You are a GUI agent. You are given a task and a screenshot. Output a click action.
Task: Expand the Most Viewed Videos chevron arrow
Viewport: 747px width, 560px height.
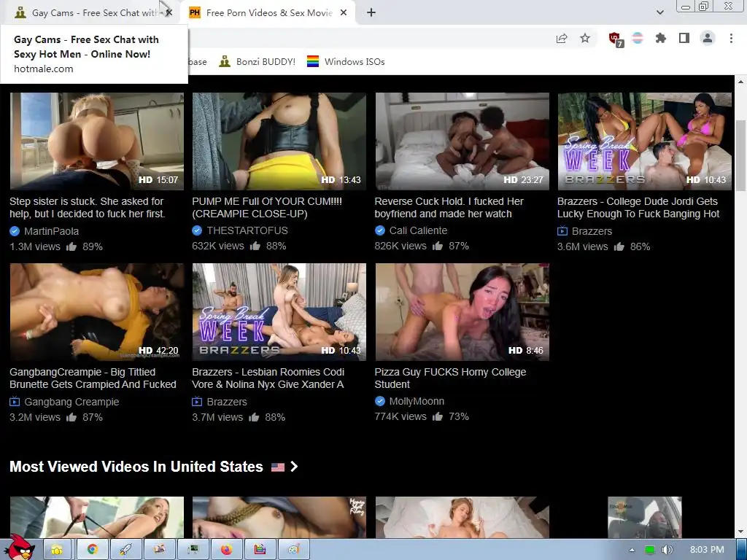click(294, 467)
